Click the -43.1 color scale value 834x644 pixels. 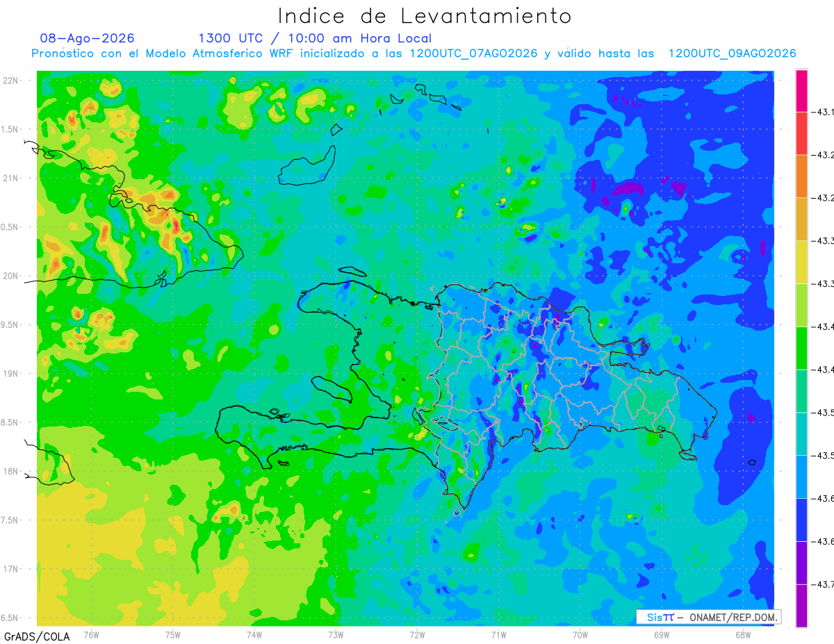(x=823, y=112)
